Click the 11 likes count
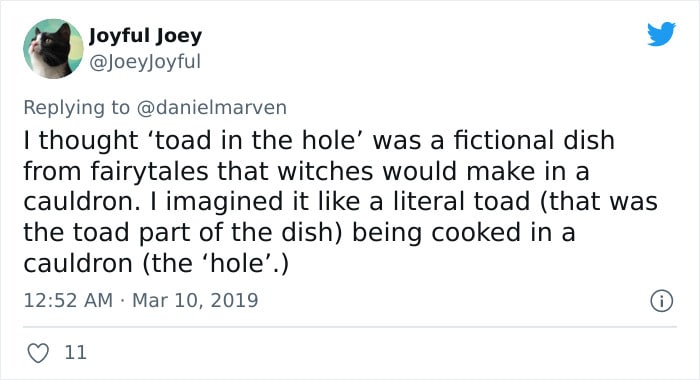This screenshot has width=700, height=380. pos(75,353)
